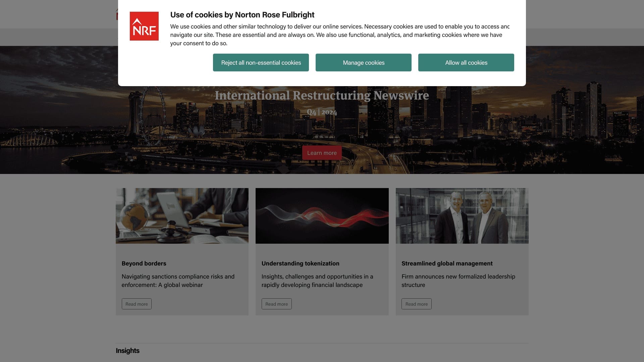Click the Q4 2024 edition label
The image size is (644, 362).
point(322,112)
